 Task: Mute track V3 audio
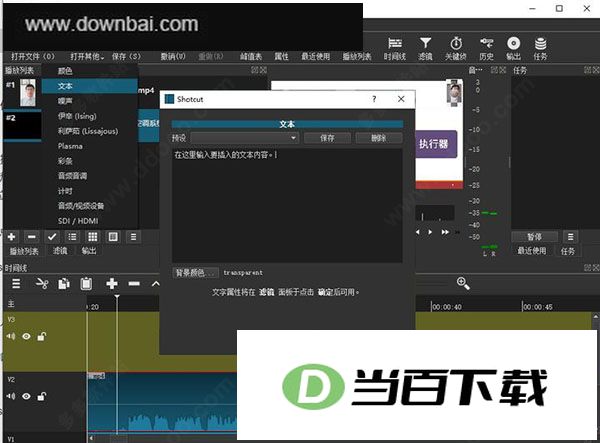coord(11,336)
